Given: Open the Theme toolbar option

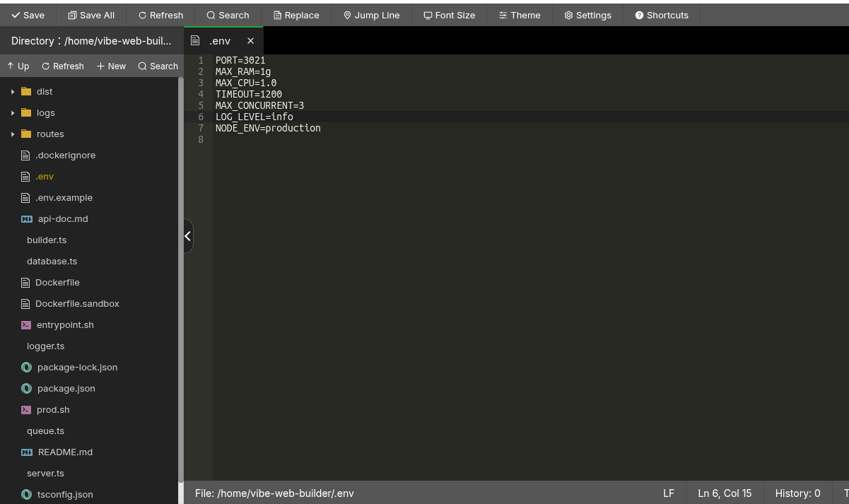Looking at the screenshot, I should [519, 15].
